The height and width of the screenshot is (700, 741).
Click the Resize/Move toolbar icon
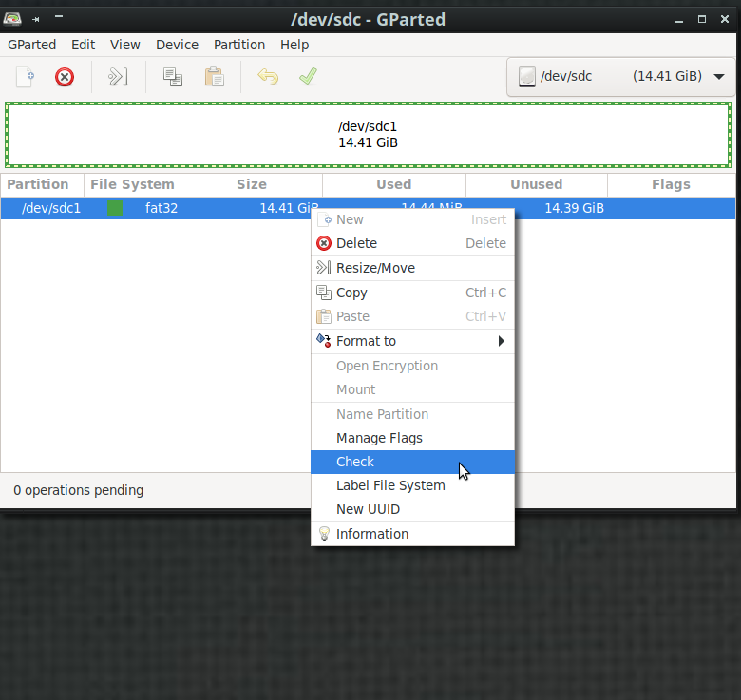[118, 77]
